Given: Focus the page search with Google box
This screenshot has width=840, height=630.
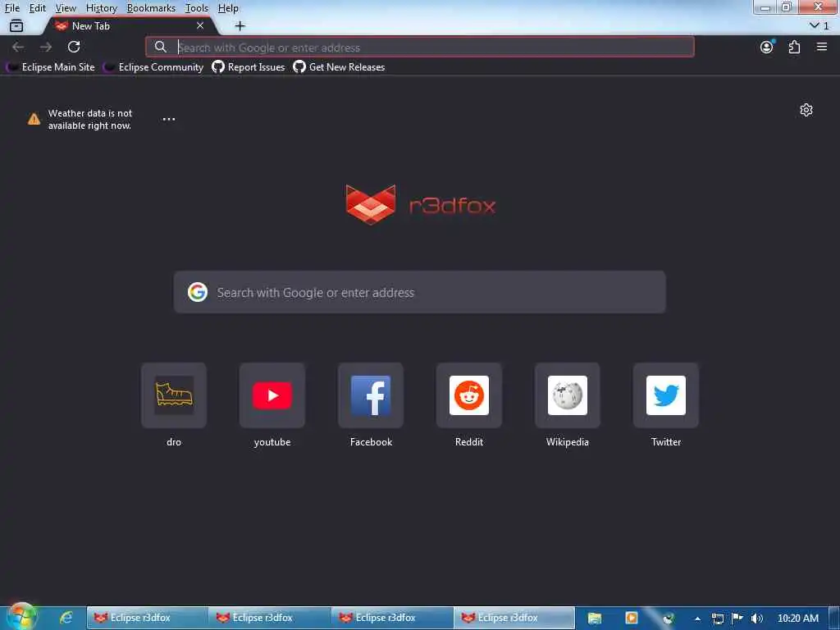Looking at the screenshot, I should (x=420, y=292).
